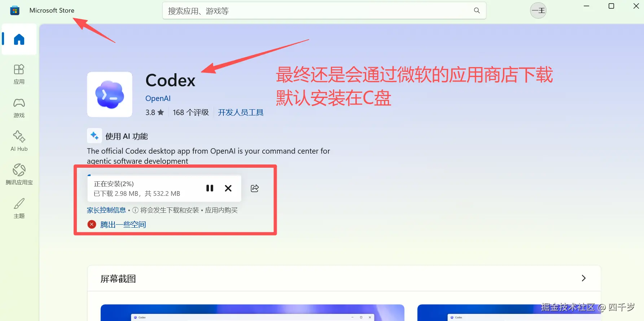Share the Codex app page

click(x=255, y=188)
